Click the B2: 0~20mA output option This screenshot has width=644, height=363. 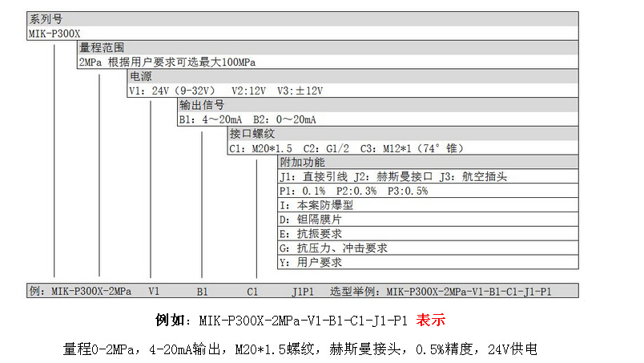coord(285,119)
